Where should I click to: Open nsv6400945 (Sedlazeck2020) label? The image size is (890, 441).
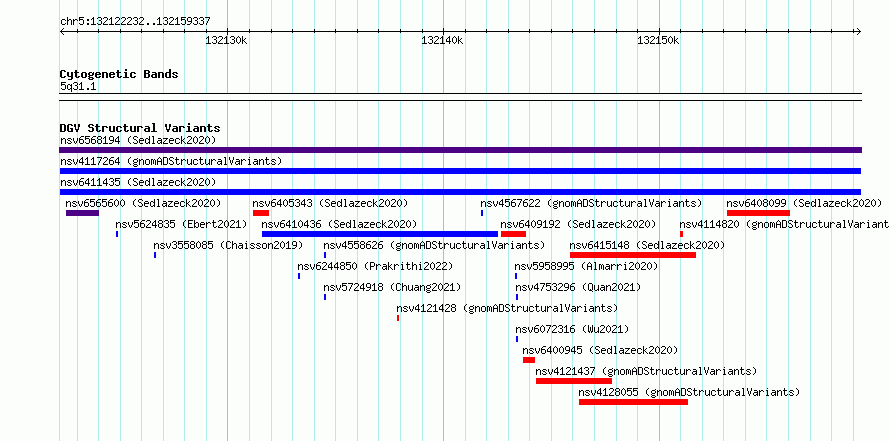600,350
